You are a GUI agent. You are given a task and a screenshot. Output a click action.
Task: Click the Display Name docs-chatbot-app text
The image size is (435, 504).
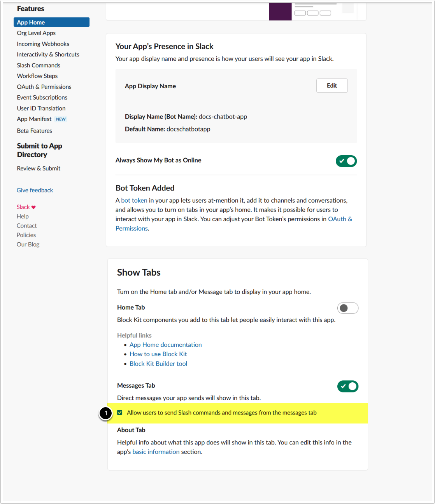(x=186, y=117)
